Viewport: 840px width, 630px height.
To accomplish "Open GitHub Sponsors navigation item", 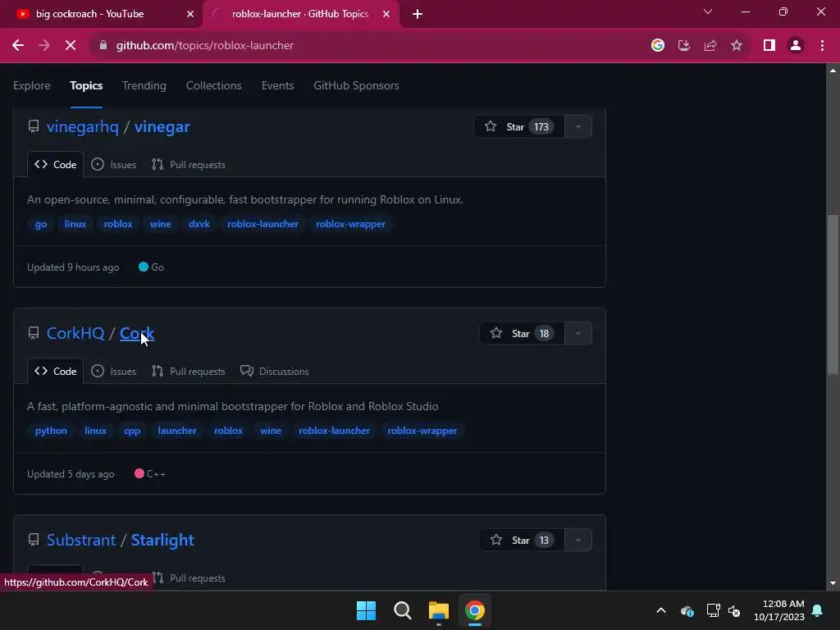I will 356,85.
